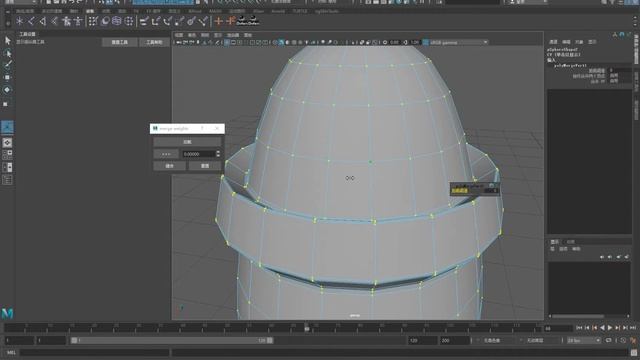The height and width of the screenshot is (360, 640).
Task: Click the bottom-left button in merge weights dialog
Action: point(170,166)
